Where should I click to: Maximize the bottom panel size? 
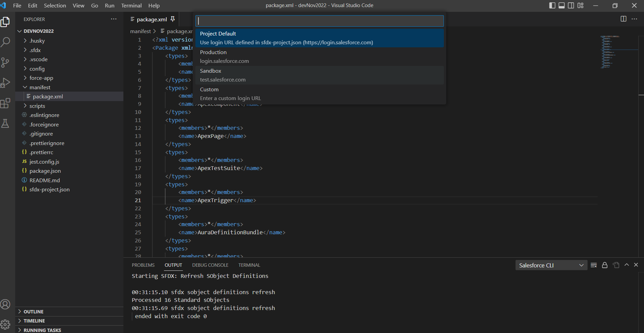point(627,265)
